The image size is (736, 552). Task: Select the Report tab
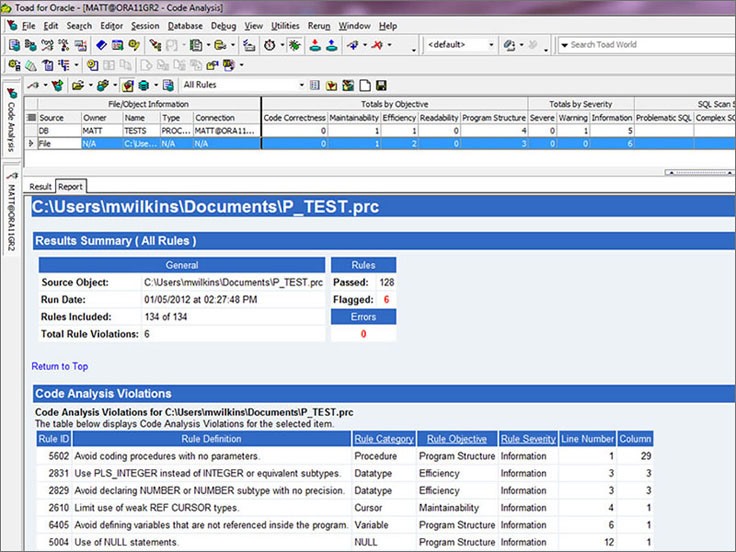70,187
